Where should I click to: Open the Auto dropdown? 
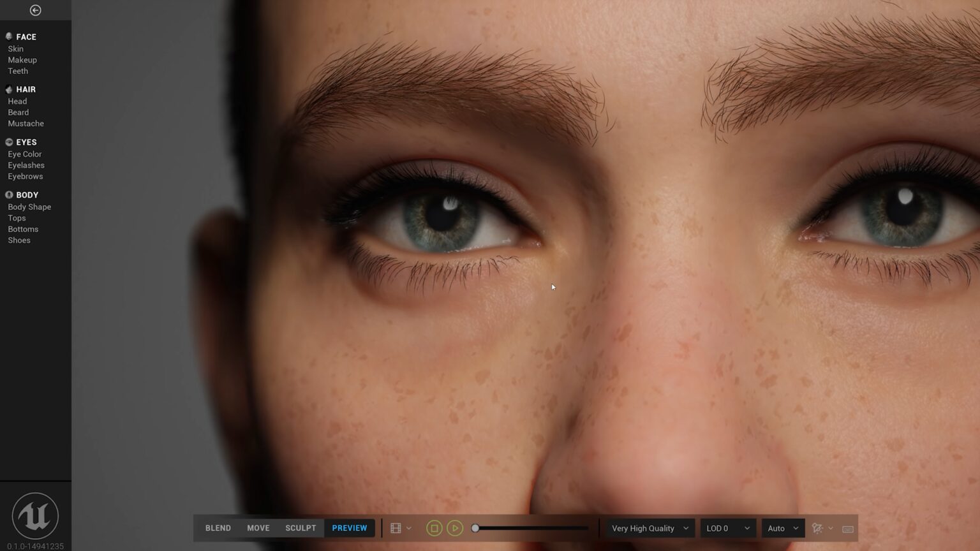click(x=783, y=528)
